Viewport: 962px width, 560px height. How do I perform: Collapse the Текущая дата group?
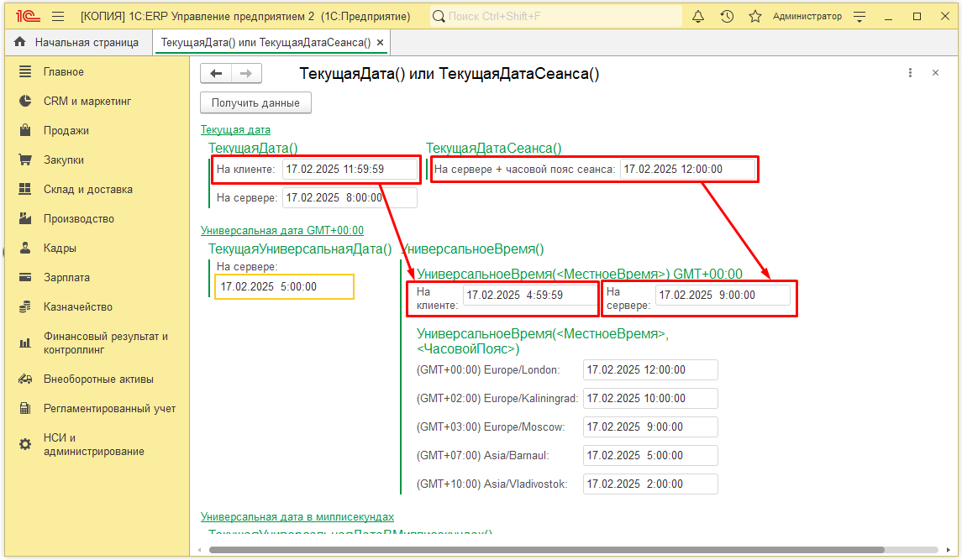click(x=235, y=129)
